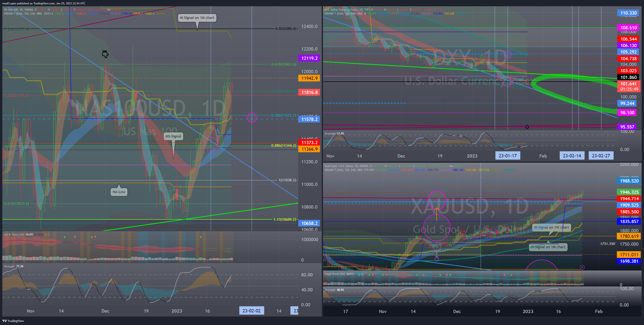
Task: Click the 0.382(11785.8) Fibonacci label on left
Action: (17, 95)
